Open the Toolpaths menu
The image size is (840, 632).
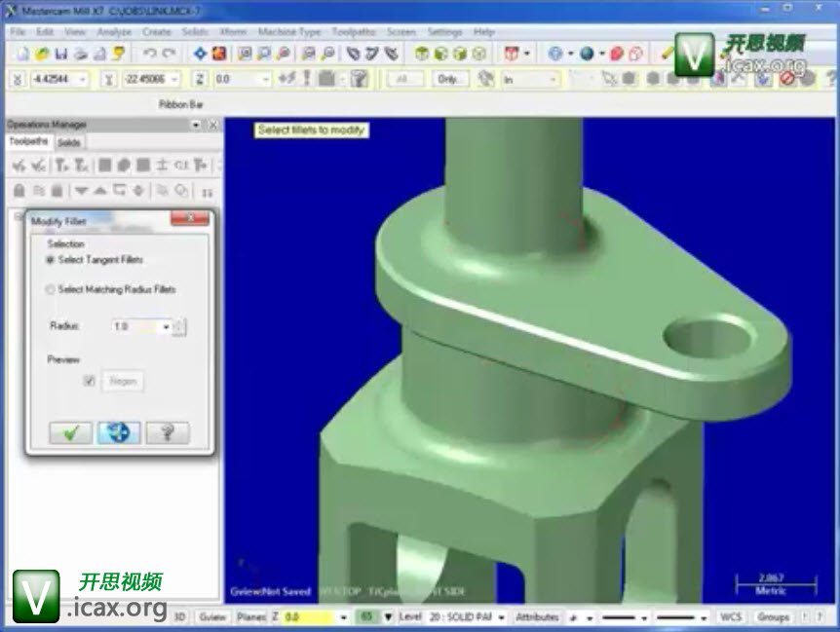pos(354,32)
